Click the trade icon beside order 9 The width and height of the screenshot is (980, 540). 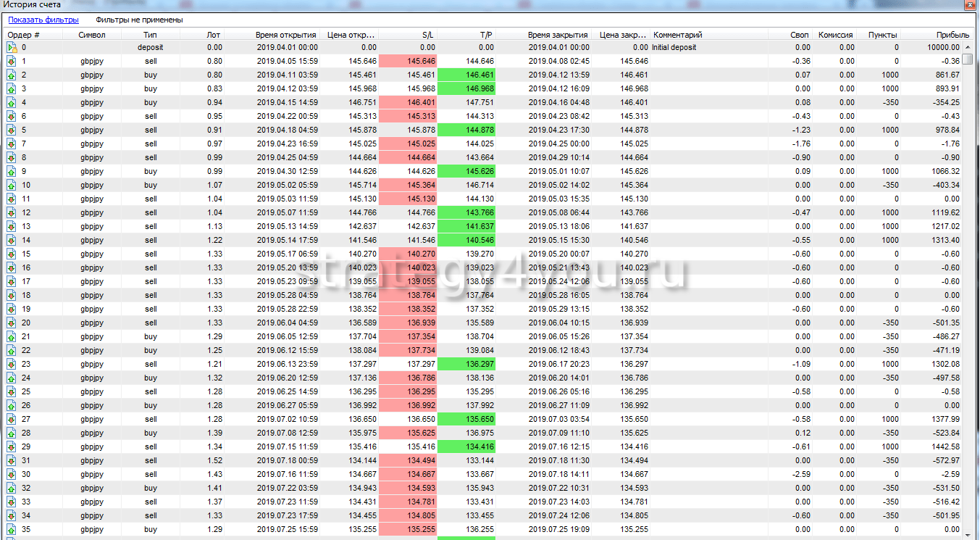[x=12, y=172]
